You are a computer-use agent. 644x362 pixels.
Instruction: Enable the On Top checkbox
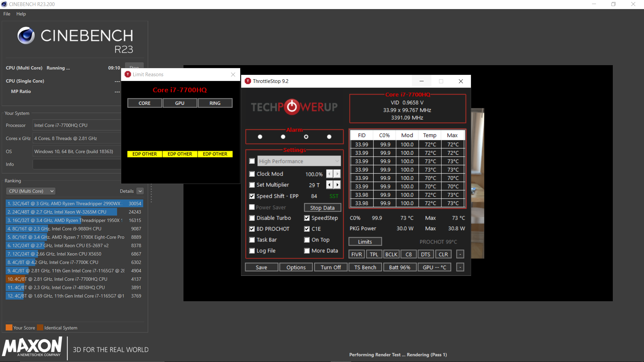(x=307, y=240)
